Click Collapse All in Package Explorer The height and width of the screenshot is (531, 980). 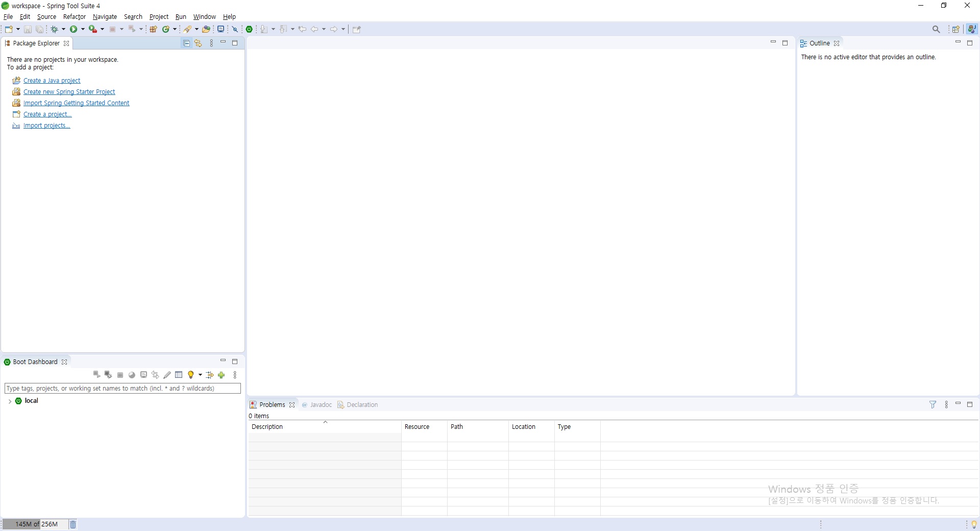186,43
